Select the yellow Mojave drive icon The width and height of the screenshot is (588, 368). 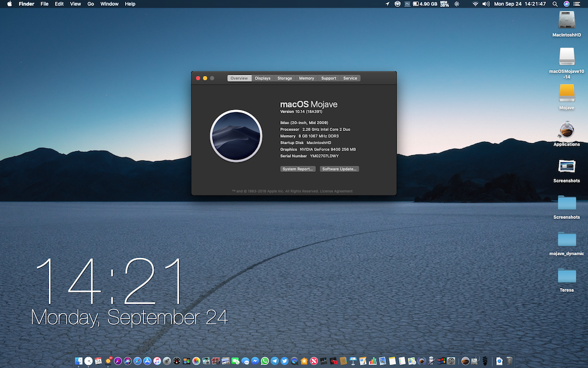tap(567, 93)
